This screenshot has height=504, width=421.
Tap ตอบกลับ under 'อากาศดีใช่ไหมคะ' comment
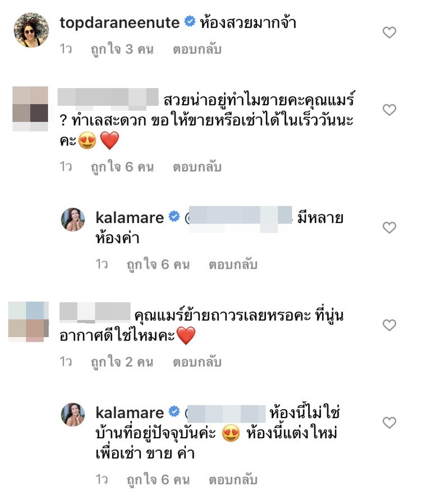197,362
